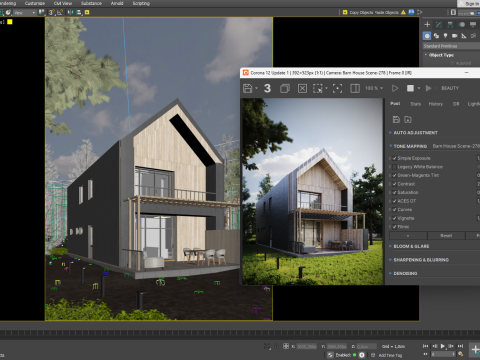Open the Modify tab icon in command panel
Screen dimensions: 480x360
tap(439, 24)
